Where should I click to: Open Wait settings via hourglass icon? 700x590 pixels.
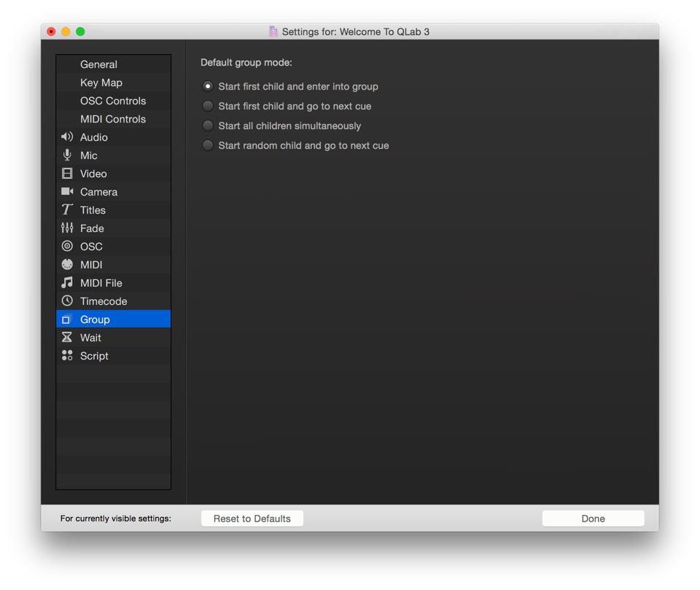pos(67,338)
